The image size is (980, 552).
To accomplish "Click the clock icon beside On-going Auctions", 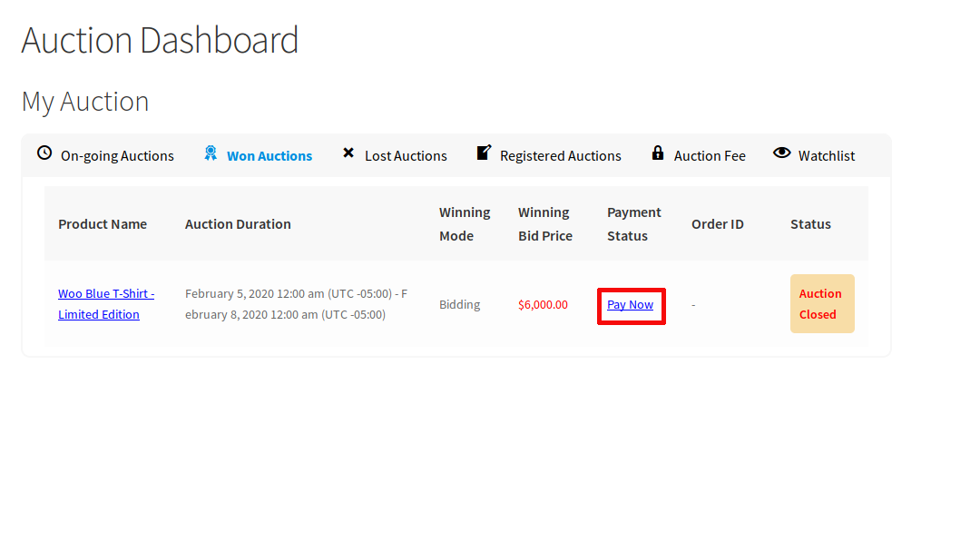I will click(x=44, y=153).
